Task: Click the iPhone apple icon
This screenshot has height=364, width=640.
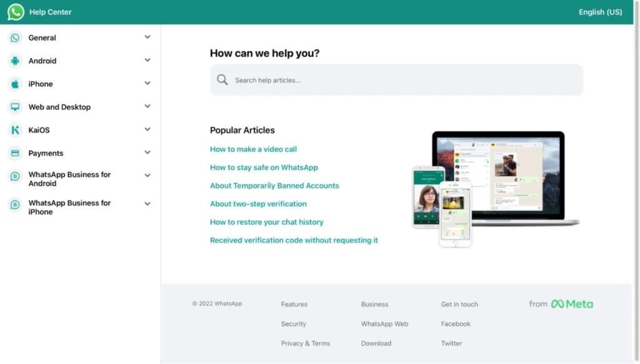Action: click(15, 84)
